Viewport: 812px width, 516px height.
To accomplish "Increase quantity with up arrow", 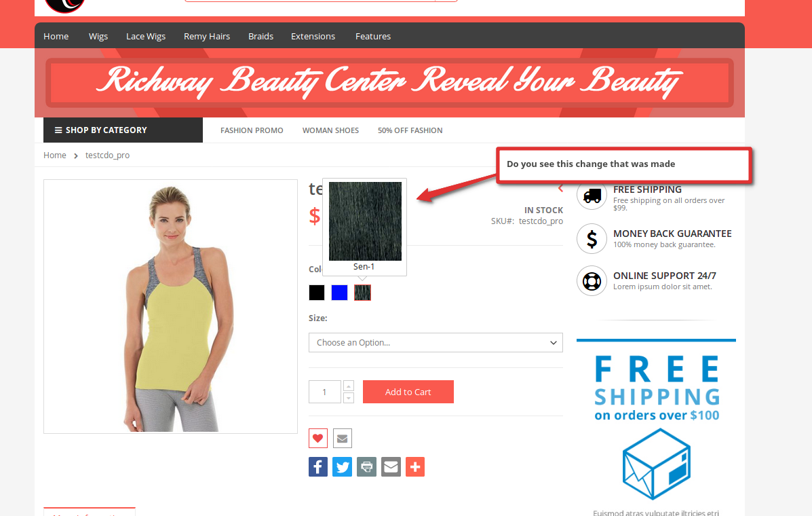I will [x=349, y=386].
